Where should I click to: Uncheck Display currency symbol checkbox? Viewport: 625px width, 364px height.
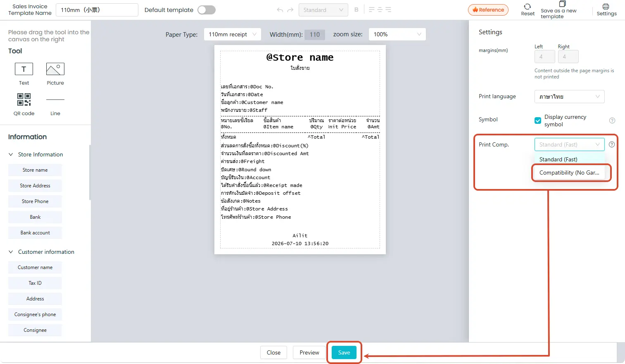[x=538, y=121]
